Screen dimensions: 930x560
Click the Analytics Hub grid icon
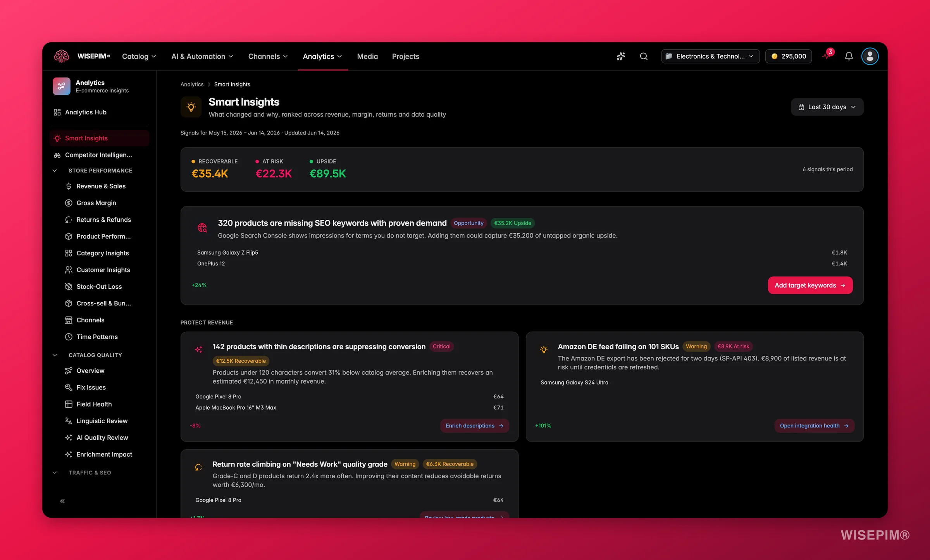(57, 112)
